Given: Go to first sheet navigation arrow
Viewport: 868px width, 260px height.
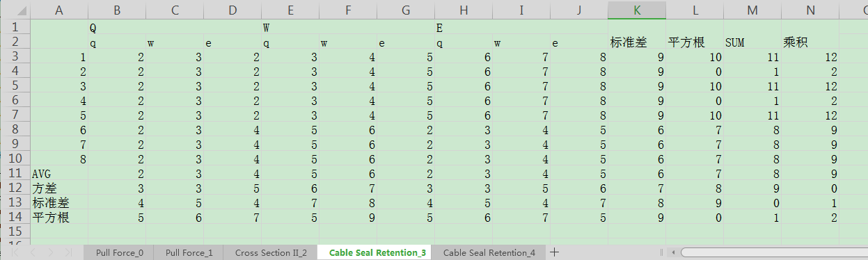Looking at the screenshot, I should tap(16, 252).
